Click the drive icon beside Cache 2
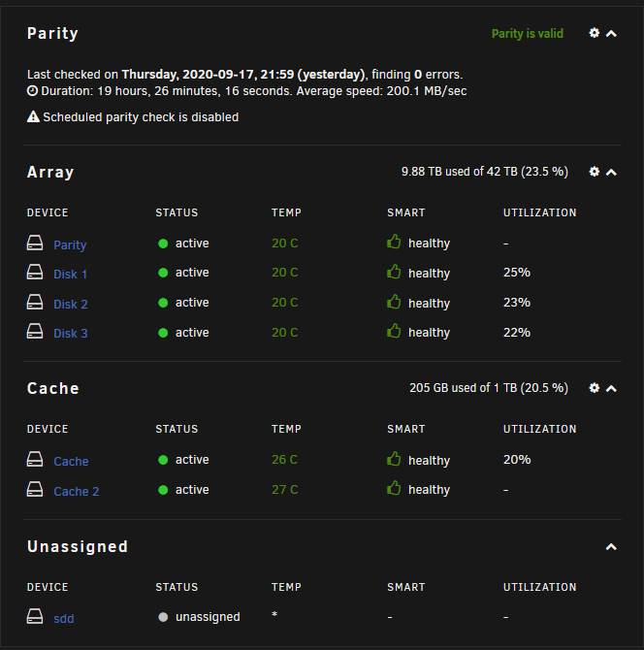 click(35, 489)
